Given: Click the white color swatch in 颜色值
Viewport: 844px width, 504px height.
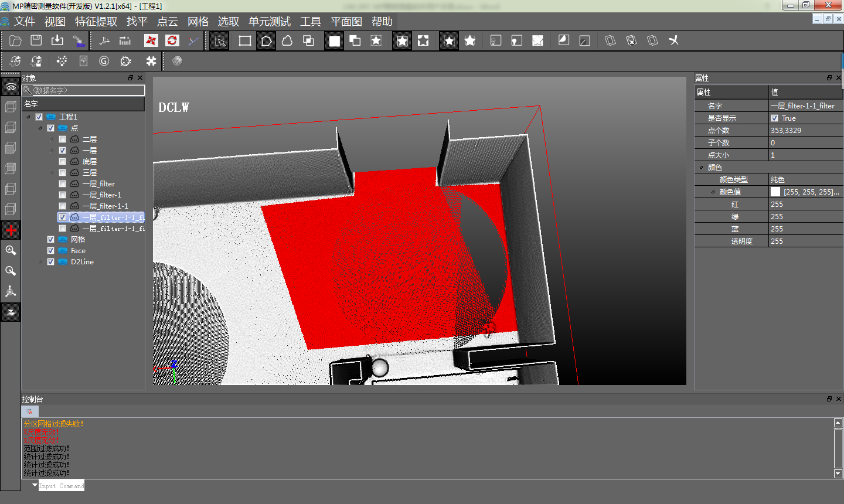Looking at the screenshot, I should coord(775,192).
